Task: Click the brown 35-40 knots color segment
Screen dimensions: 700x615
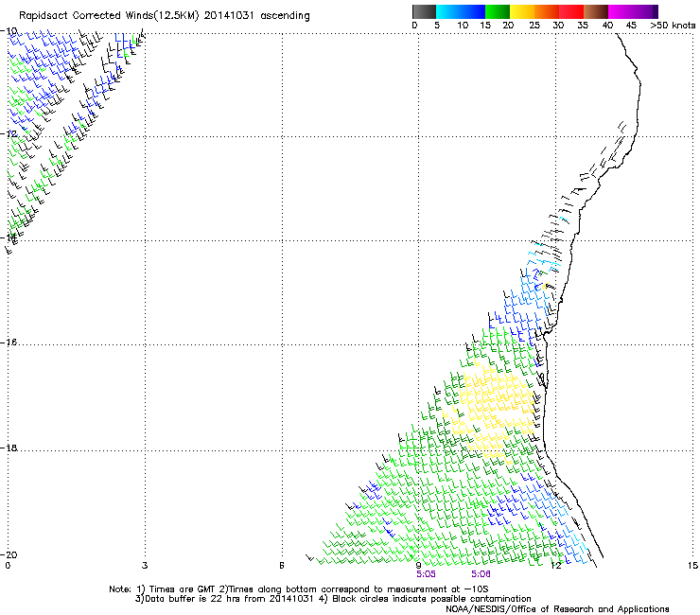Action: [596, 11]
